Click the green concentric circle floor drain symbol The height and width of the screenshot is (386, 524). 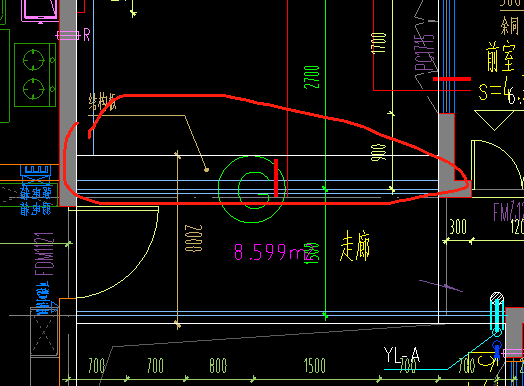pos(252,189)
